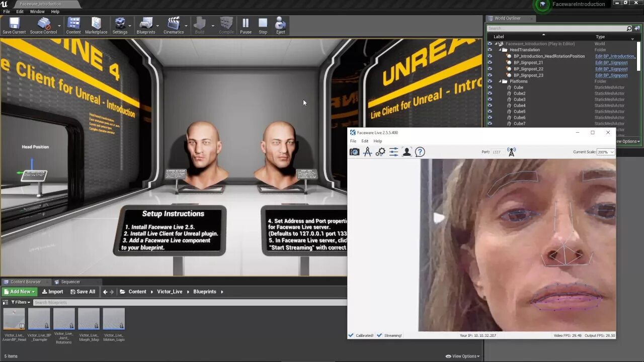Image resolution: width=644 pixels, height=362 pixels.
Task: Eject from the player controller
Action: [x=281, y=26]
